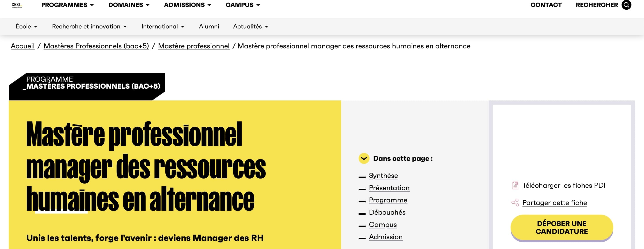Open the CAMPUS dropdown menu
This screenshot has width=644, height=249.
pos(243,5)
